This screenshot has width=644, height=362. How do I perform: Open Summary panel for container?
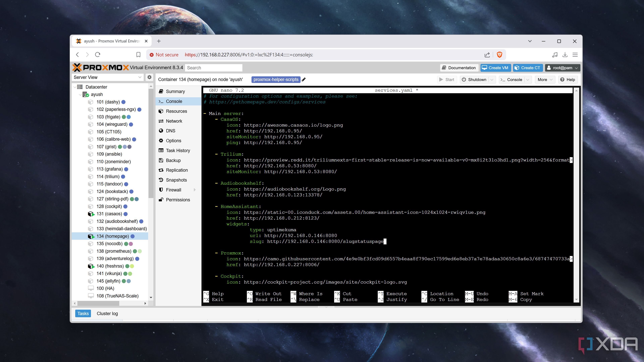(178, 92)
